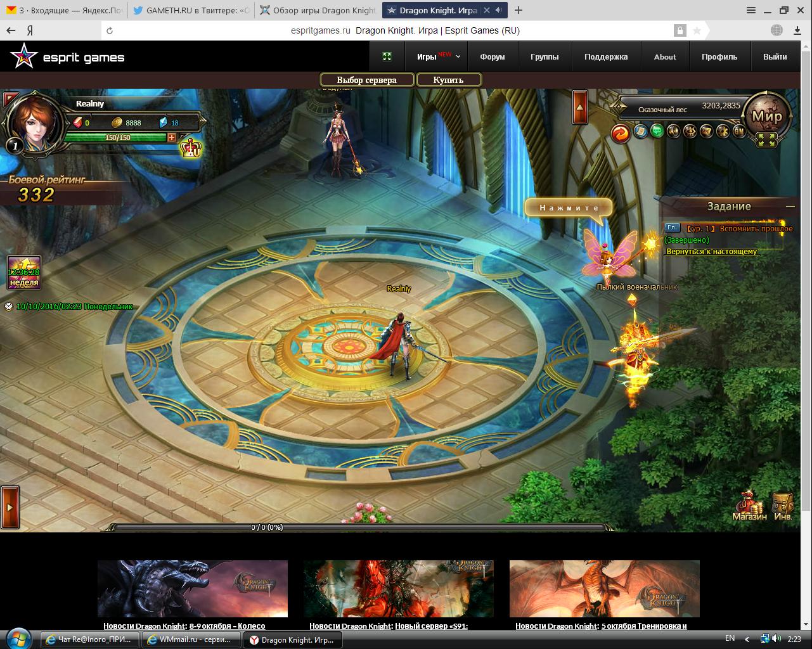Click the paper-plane arrow round icon

tap(706, 131)
